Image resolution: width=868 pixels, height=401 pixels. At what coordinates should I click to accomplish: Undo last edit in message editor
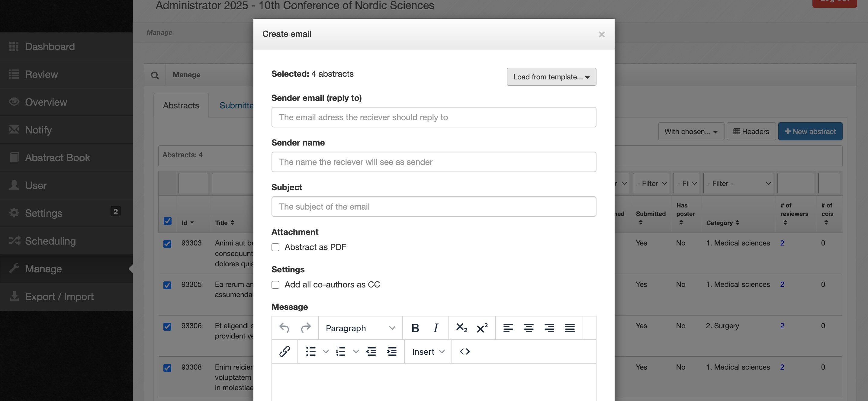[284, 328]
